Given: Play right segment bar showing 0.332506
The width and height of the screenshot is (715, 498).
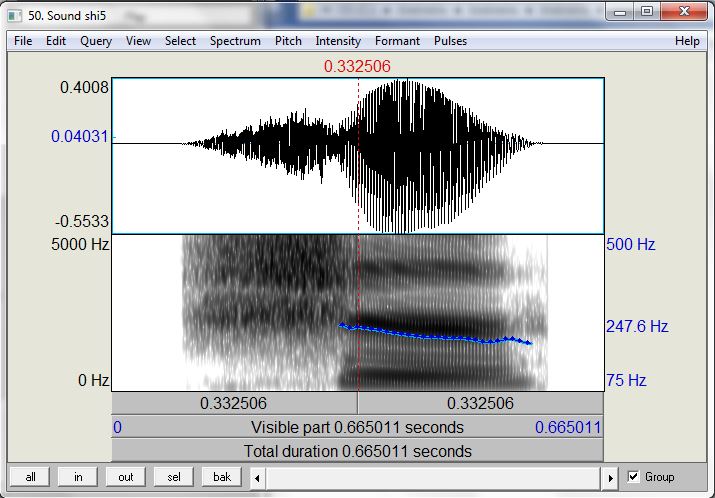Looking at the screenshot, I should coord(481,403).
